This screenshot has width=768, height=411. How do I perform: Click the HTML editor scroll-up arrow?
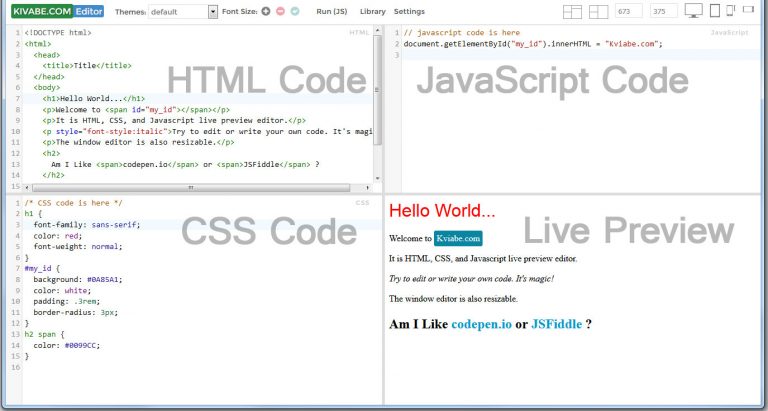[x=377, y=30]
